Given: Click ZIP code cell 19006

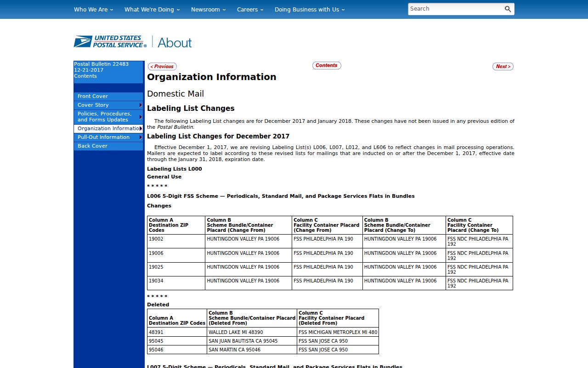Looking at the screenshot, I should click(x=176, y=255).
